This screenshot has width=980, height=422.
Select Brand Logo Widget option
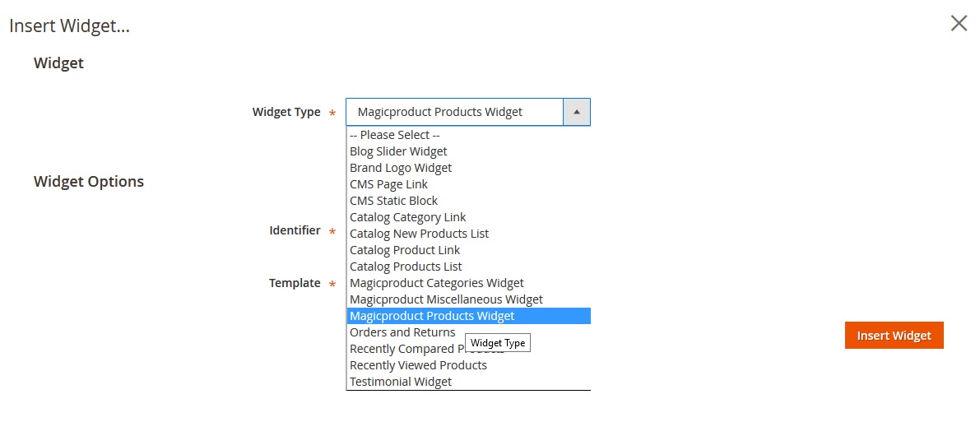(401, 168)
